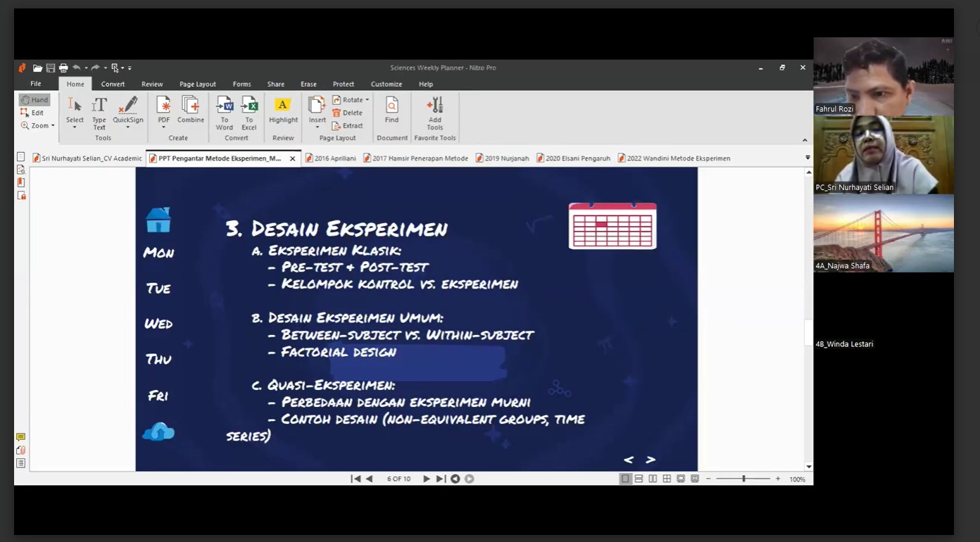Image resolution: width=980 pixels, height=542 pixels.
Task: Activate the Hand tool toggle
Action: pyautogui.click(x=34, y=100)
